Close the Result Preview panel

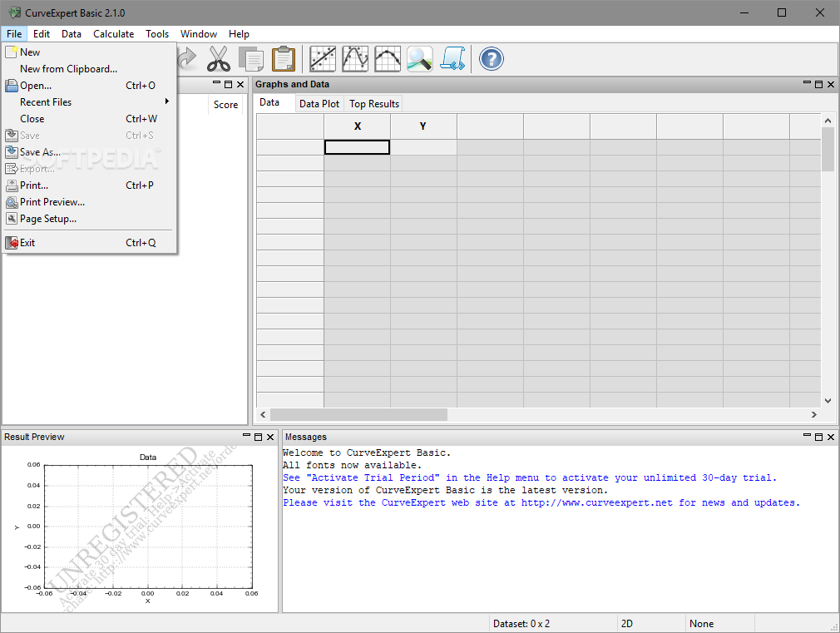(x=270, y=437)
